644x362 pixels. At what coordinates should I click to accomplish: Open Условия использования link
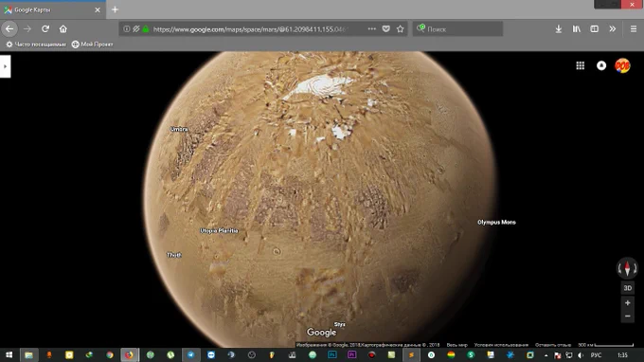501,345
